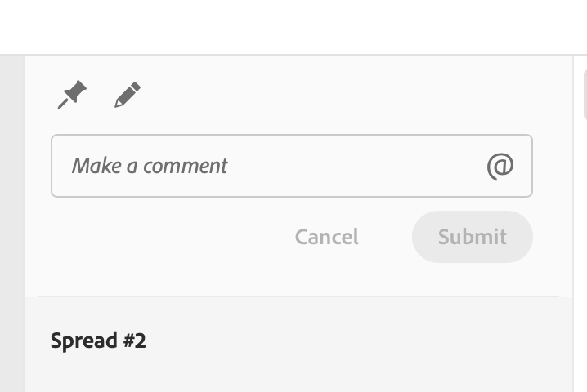Click in the Make a comment field
The height and width of the screenshot is (392, 587).
pyautogui.click(x=270, y=166)
